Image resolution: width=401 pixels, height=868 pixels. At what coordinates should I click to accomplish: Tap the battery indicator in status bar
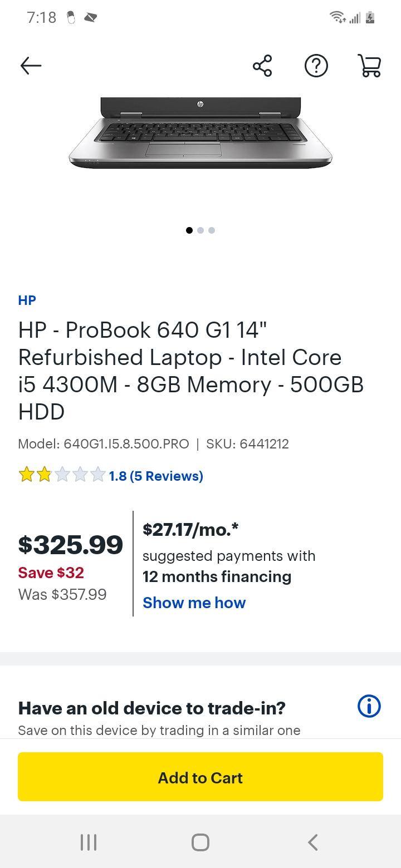coord(369,17)
